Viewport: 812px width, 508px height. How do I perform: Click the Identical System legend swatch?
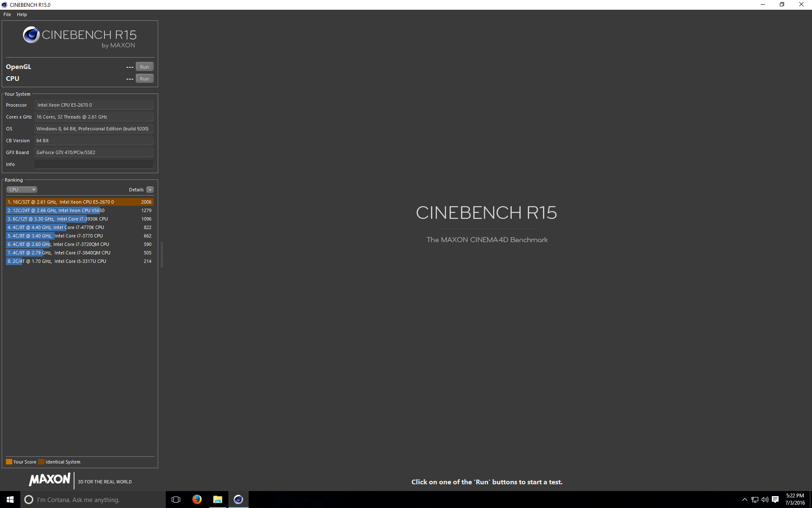click(x=41, y=462)
